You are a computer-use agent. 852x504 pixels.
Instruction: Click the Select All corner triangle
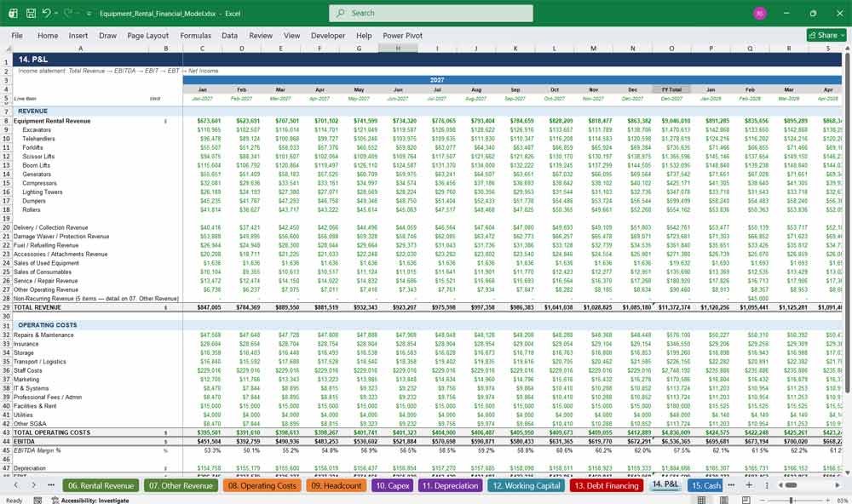click(x=7, y=49)
